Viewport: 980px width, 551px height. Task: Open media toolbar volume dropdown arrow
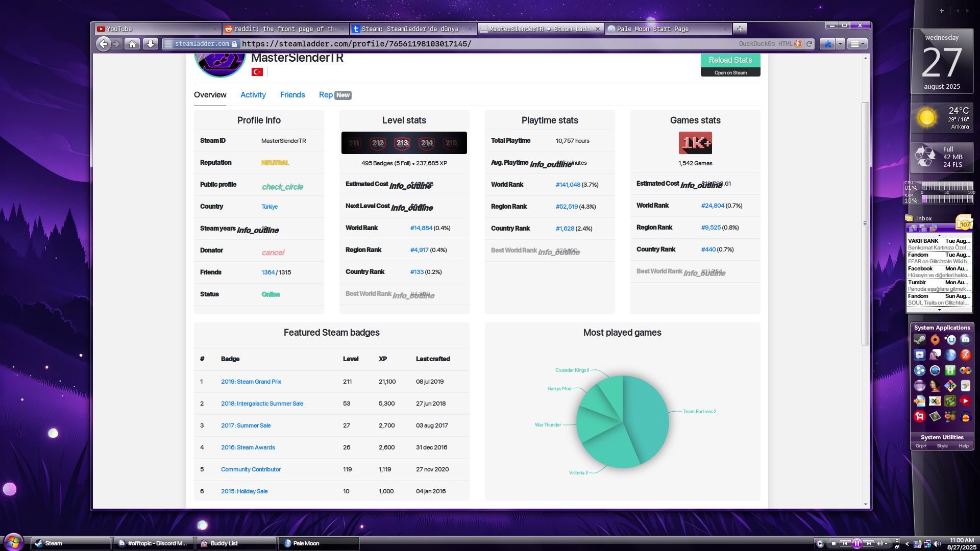(887, 544)
